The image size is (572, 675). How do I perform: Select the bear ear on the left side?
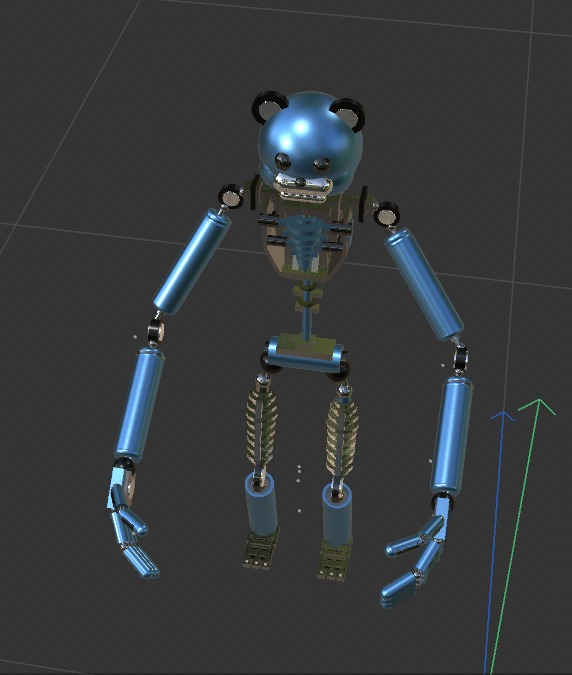click(269, 107)
